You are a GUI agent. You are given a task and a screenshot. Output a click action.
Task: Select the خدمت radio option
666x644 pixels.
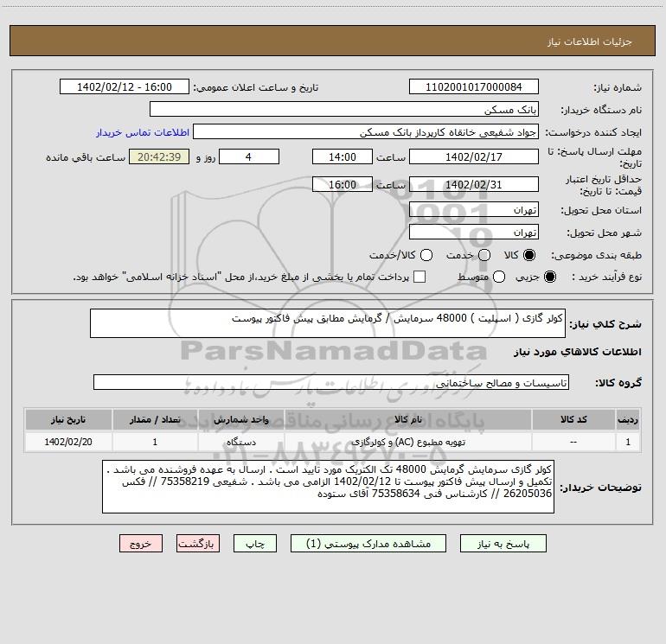(x=484, y=255)
